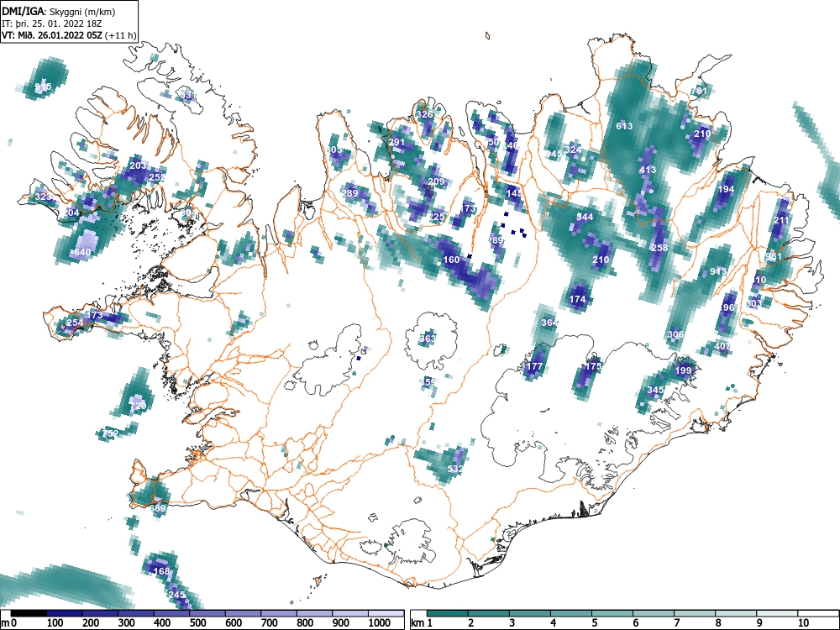Click the 544 visibility value
The height and width of the screenshot is (630, 840).
[585, 217]
